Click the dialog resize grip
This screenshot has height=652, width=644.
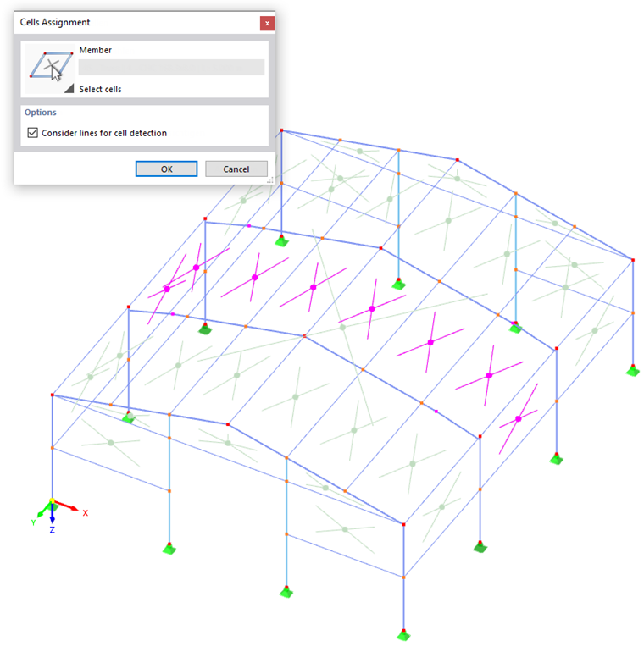pos(270,180)
